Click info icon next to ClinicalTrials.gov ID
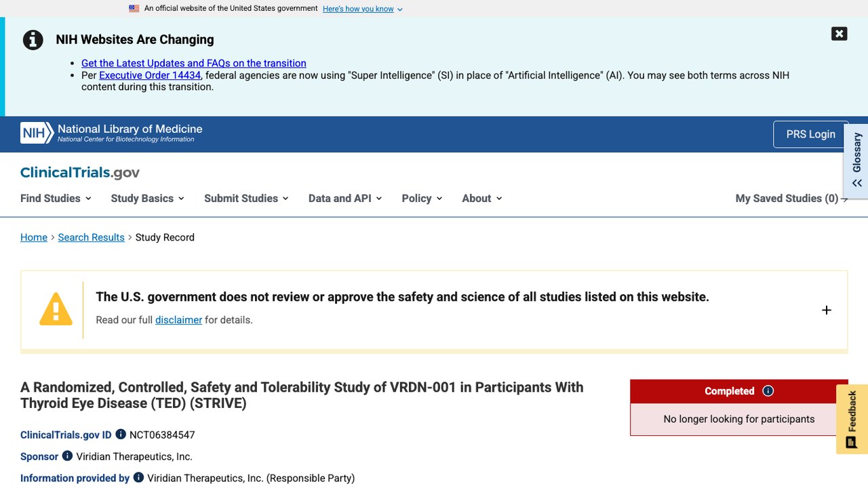 (121, 434)
